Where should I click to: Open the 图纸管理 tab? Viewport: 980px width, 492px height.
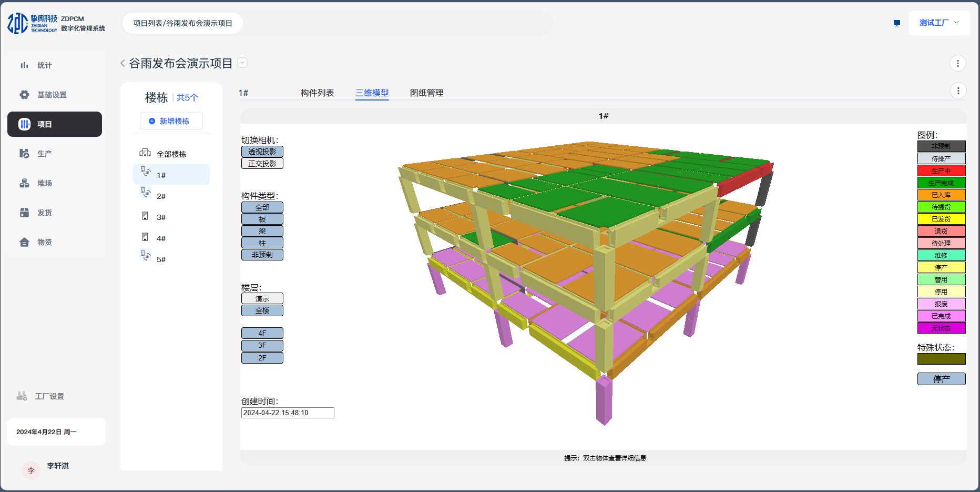click(426, 93)
